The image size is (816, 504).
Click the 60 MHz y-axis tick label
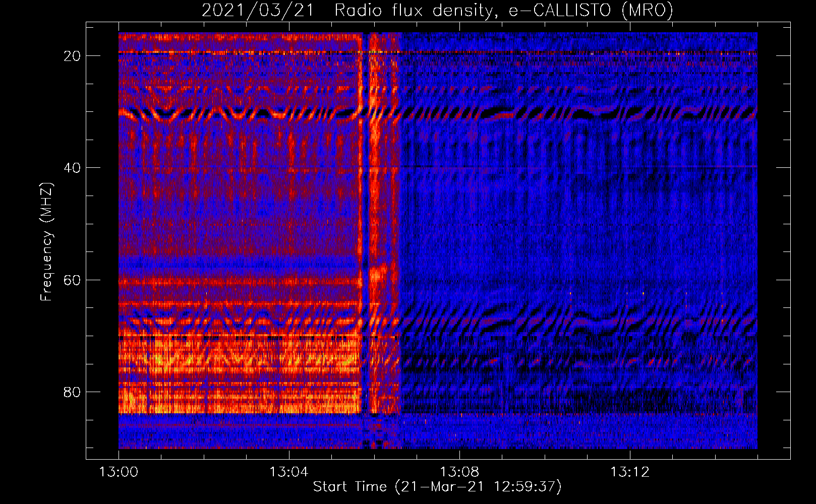73,280
